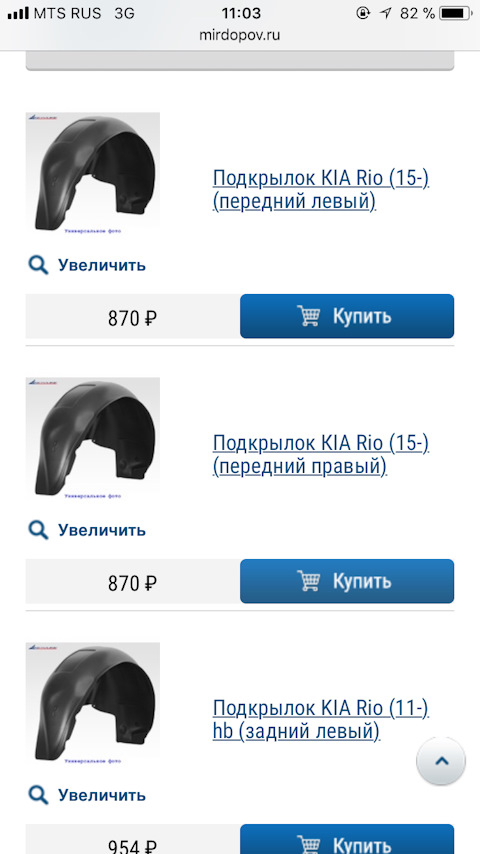Tap cart icon in second Купить button
The height and width of the screenshot is (854, 480).
pyautogui.click(x=308, y=581)
